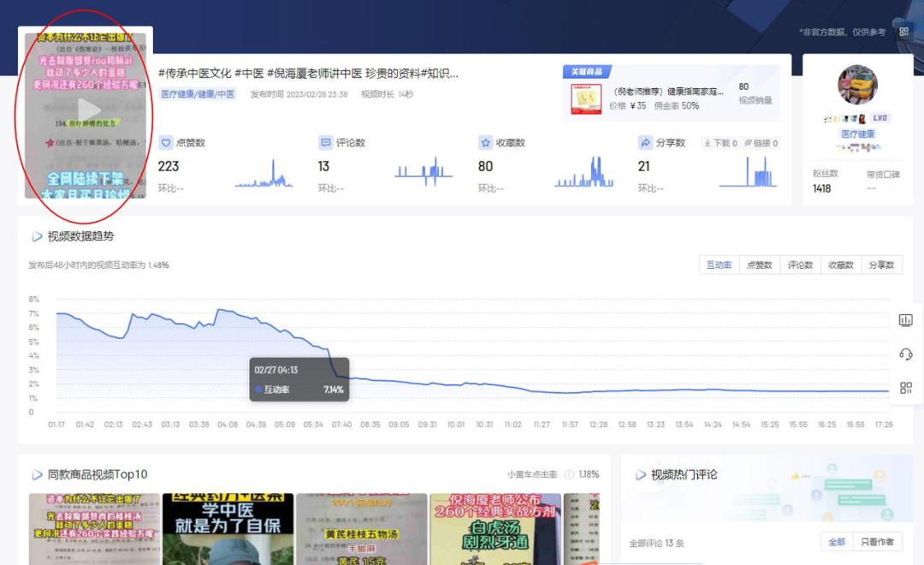Open the 学中医就是为了自保 video thumbnail
The height and width of the screenshot is (565, 924).
[228, 529]
